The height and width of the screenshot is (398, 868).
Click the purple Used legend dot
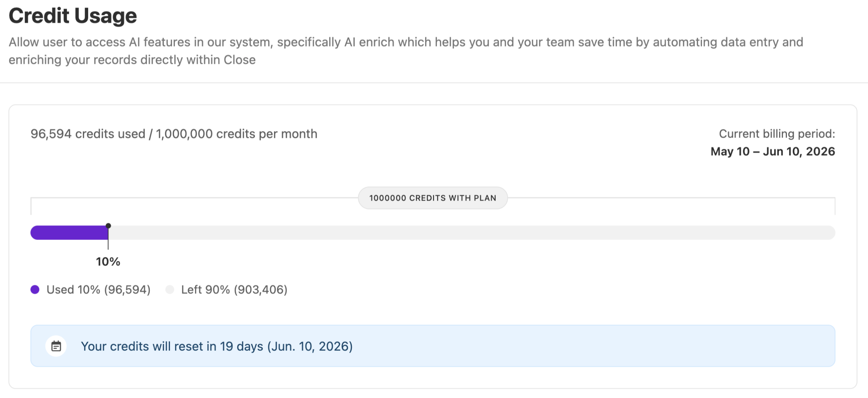(35, 290)
